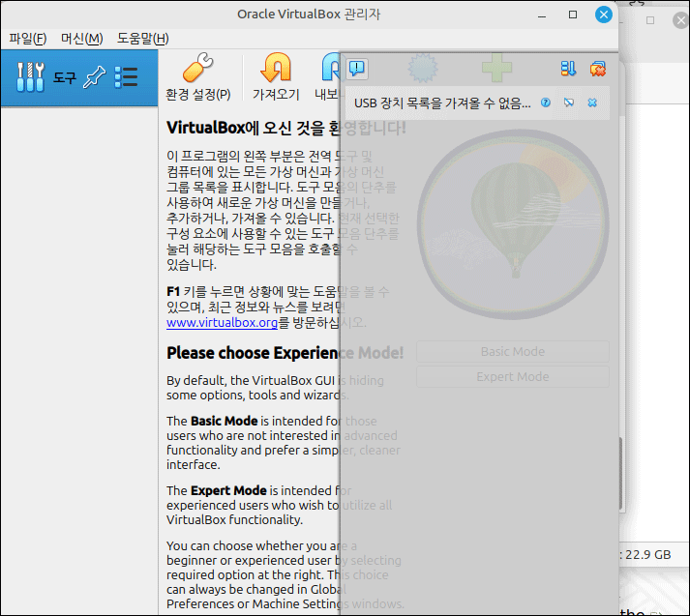This screenshot has width=690, height=616.
Task: Close the Oracle VirtualBox 관리자 window
Action: click(x=603, y=15)
